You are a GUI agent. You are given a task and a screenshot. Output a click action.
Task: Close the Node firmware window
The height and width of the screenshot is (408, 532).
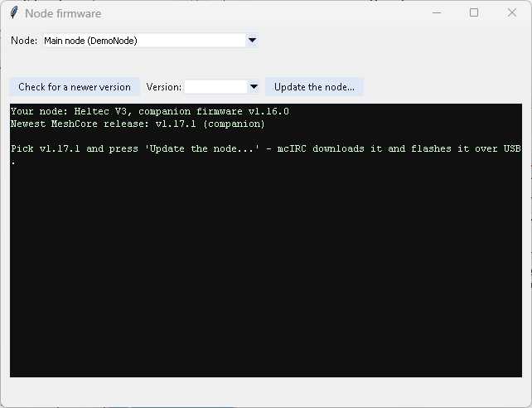coord(512,13)
